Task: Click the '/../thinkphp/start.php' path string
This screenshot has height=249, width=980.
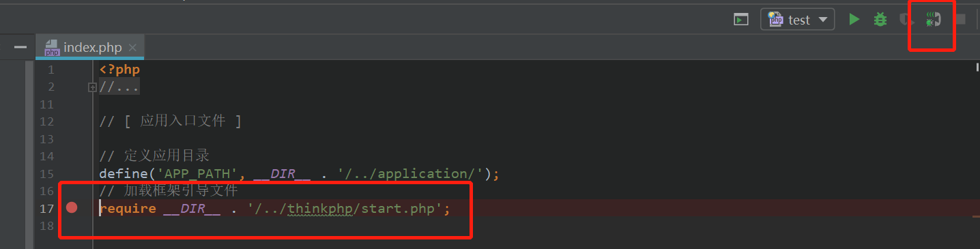Action: coord(345,208)
